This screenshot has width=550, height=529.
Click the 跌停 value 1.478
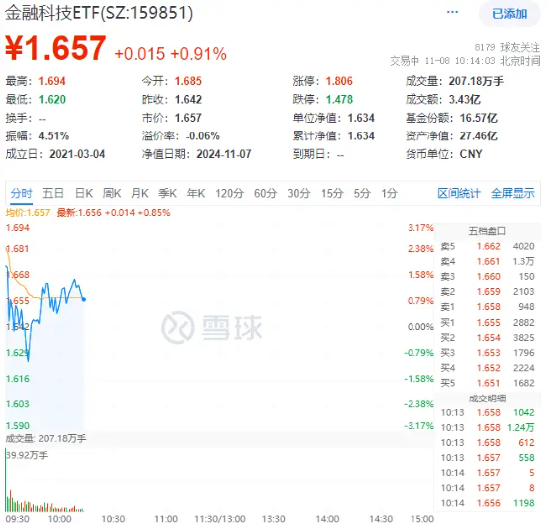pyautogui.click(x=339, y=100)
